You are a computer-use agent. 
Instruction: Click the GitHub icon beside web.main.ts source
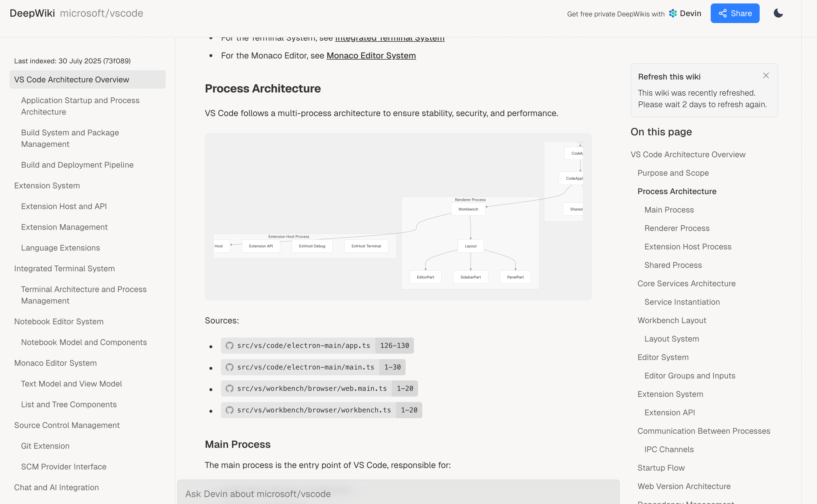(229, 389)
